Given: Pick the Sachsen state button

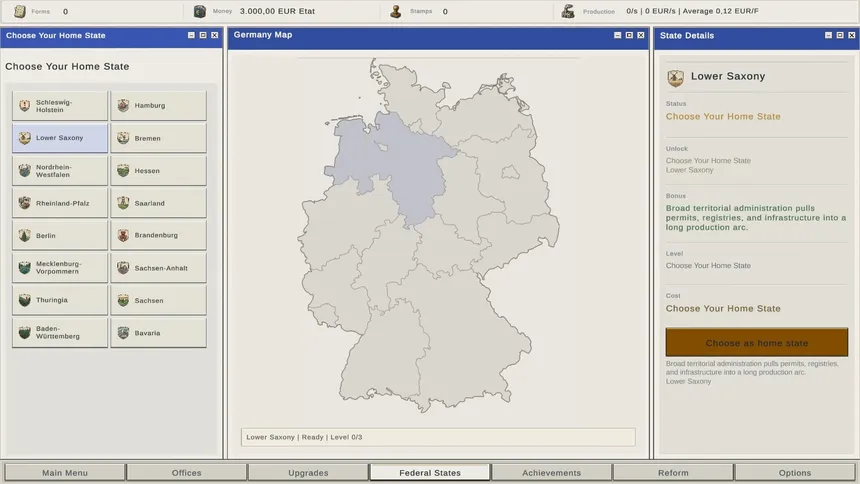Looking at the screenshot, I should (159, 300).
